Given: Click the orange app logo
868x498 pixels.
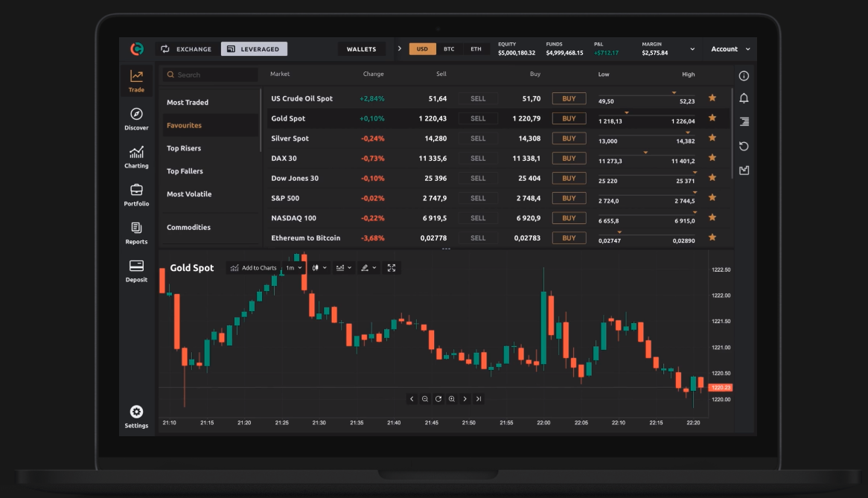Looking at the screenshot, I should 137,49.
